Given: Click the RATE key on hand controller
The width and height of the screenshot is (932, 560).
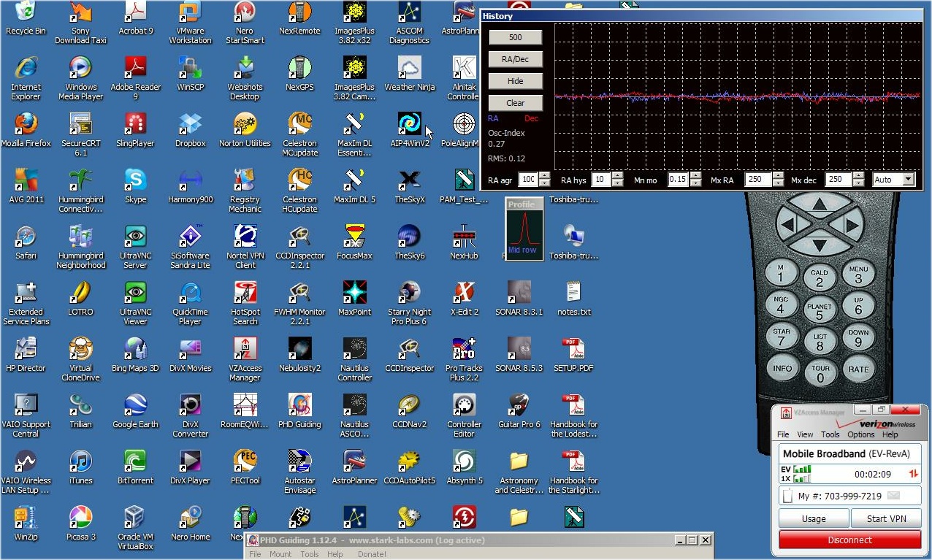Looking at the screenshot, I should tap(858, 369).
